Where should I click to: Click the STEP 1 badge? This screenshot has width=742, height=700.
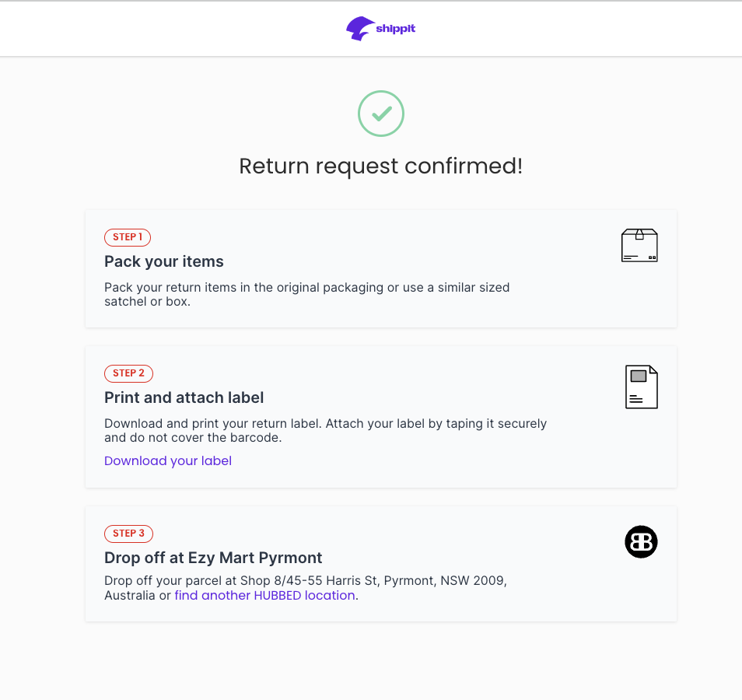(x=128, y=237)
